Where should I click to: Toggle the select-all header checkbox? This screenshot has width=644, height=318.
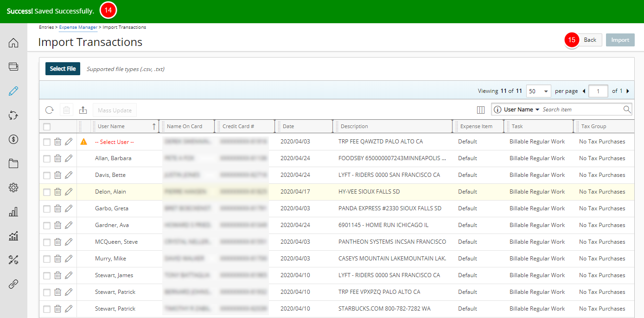[47, 126]
